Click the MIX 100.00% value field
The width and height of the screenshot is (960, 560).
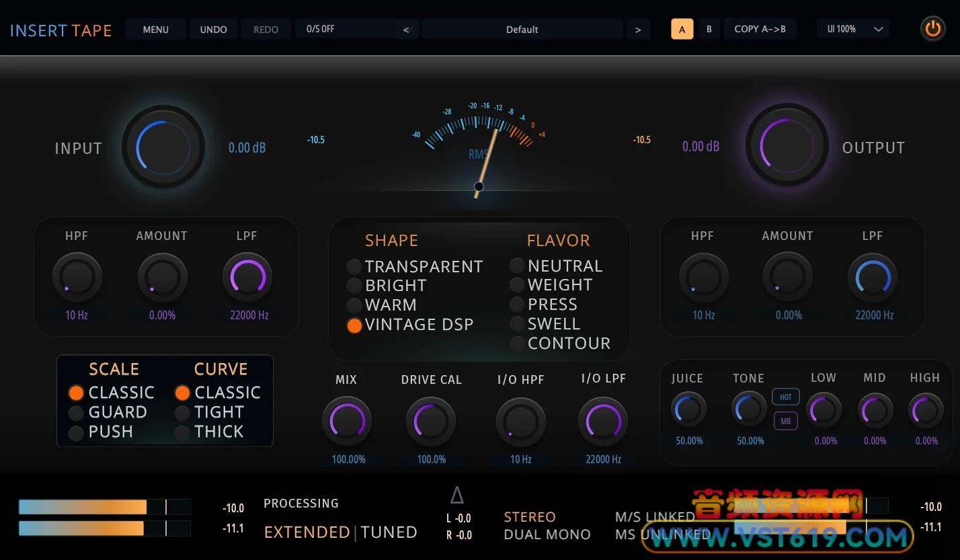[x=348, y=460]
